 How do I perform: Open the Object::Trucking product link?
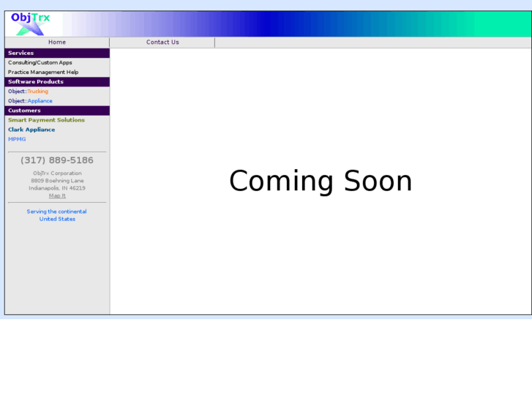pyautogui.click(x=28, y=92)
